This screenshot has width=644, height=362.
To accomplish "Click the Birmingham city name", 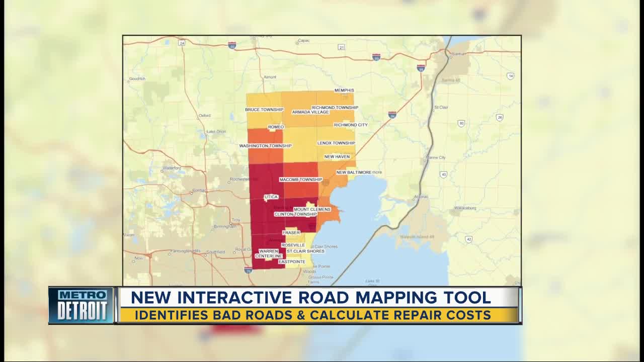I will point(224,227).
